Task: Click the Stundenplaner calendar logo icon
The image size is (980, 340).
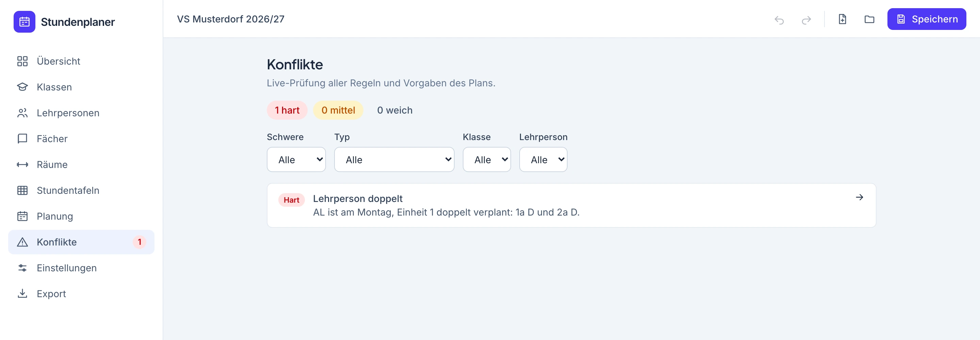Action: 24,22
